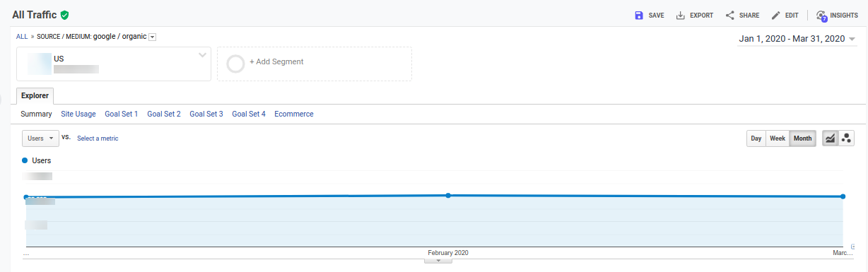Click the Export download icon

point(681,15)
